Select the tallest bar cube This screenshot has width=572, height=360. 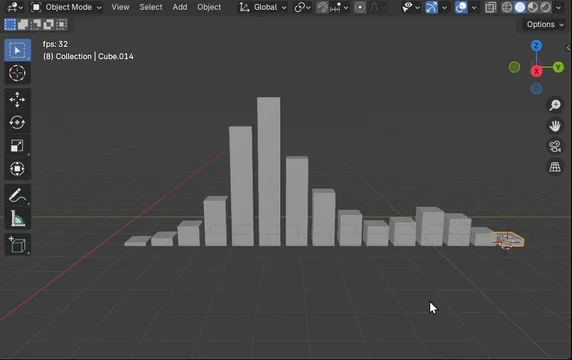[x=269, y=171]
